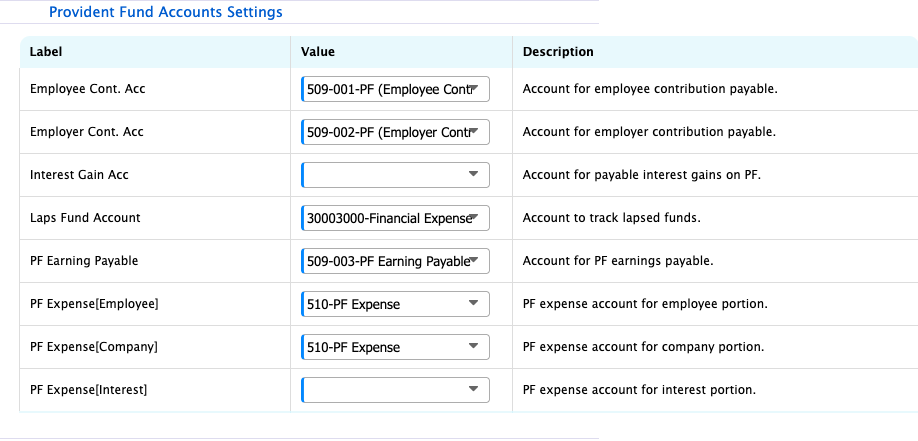Click the 'PF expense account for company portion' description

643,347
